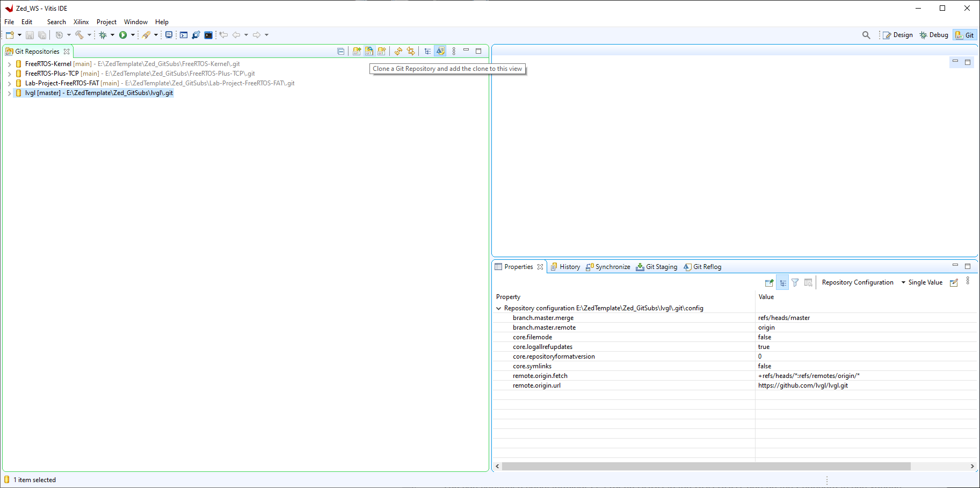The image size is (980, 488).
Task: Expand the FreeRTOS-Plus-TCP repository
Action: [x=9, y=74]
